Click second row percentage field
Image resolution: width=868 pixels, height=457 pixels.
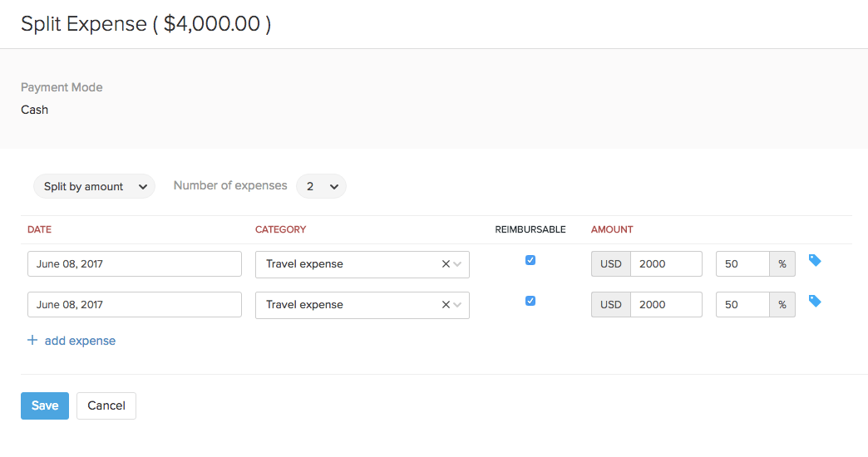742,305
